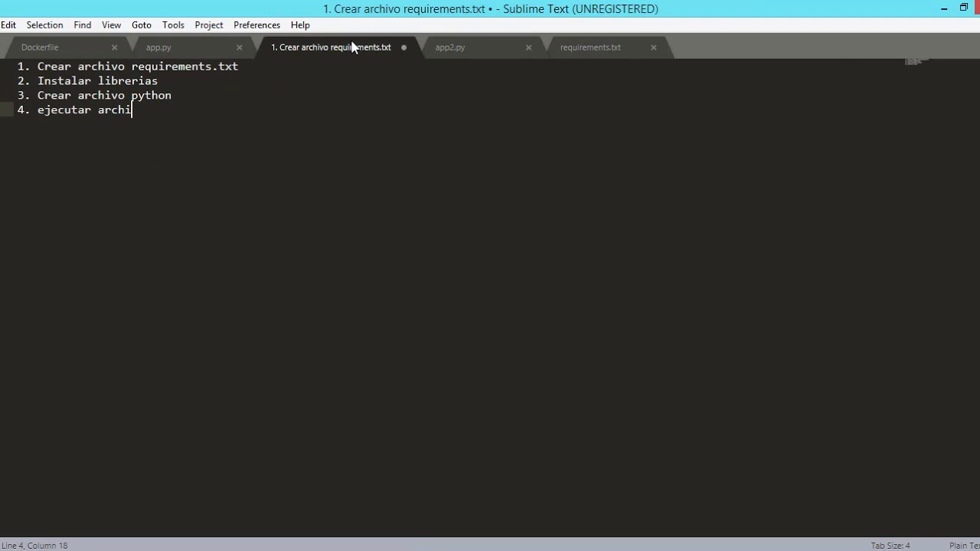
Task: Open the Help menu
Action: [300, 24]
